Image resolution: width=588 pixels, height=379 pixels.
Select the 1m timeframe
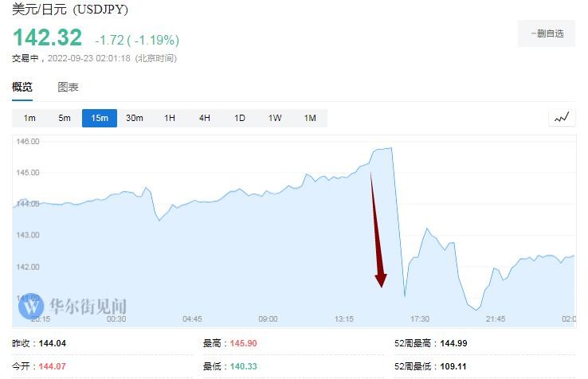[29, 119]
